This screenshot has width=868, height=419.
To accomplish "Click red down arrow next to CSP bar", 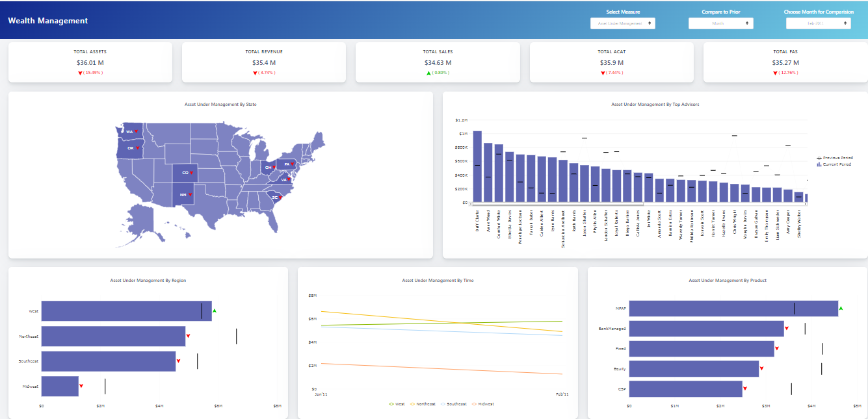I will pos(745,389).
